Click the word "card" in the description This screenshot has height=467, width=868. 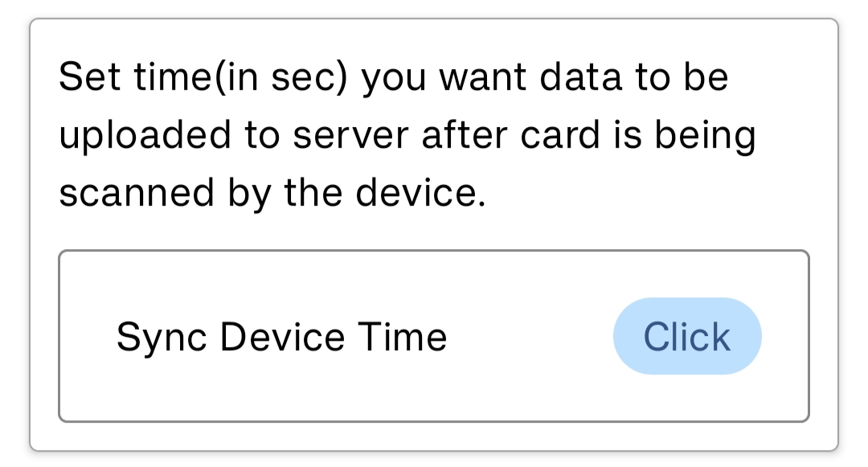pyautogui.click(x=556, y=136)
